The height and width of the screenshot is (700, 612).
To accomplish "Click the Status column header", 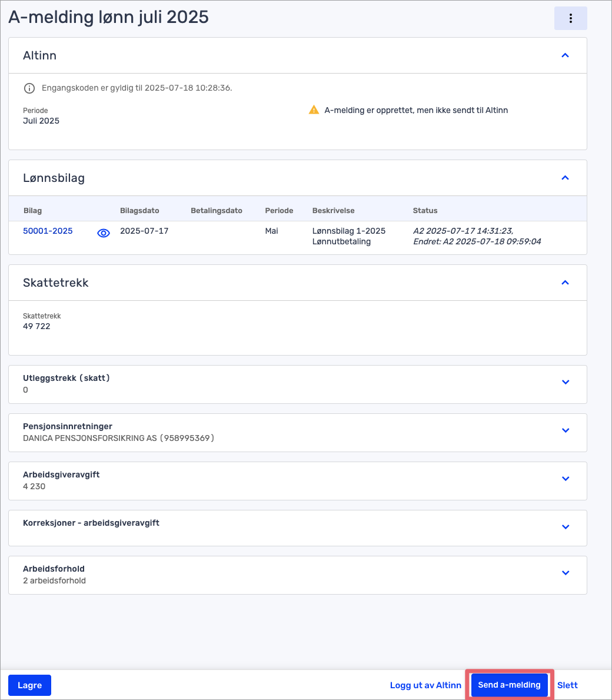I will point(425,211).
